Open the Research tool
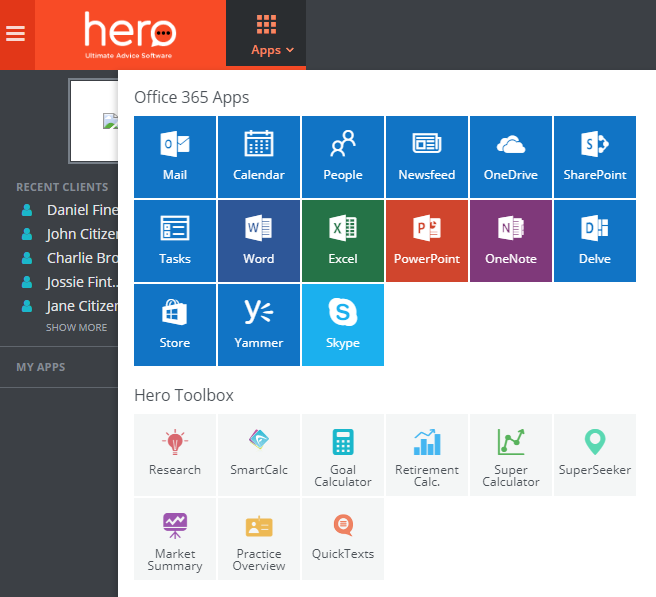Screen dimensions: 656x597 (175, 455)
